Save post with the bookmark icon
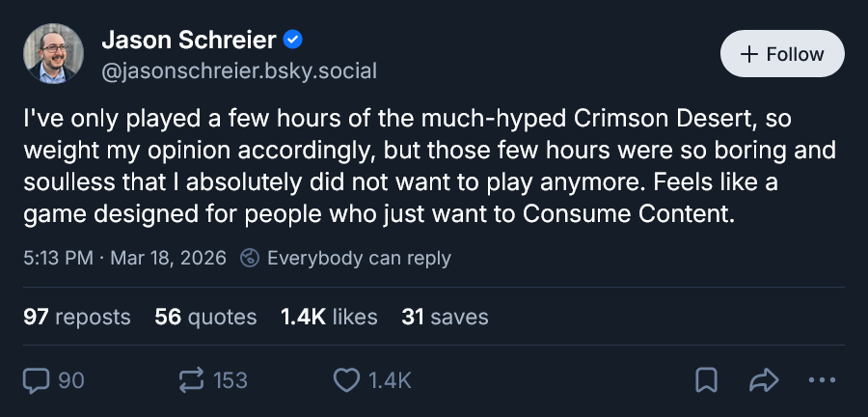Image resolution: width=868 pixels, height=417 pixels. [x=706, y=380]
